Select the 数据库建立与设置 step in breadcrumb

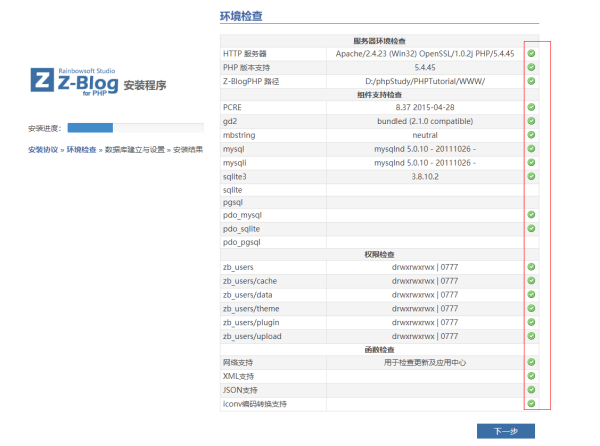point(135,149)
